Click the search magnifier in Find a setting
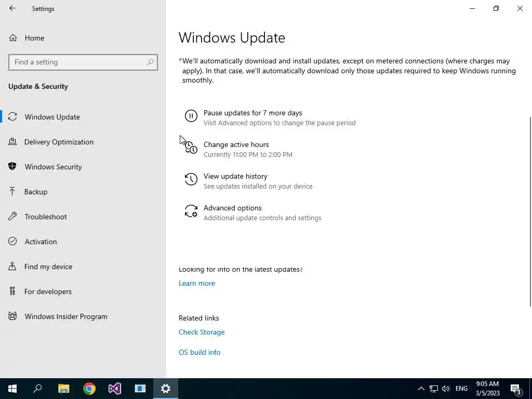The width and height of the screenshot is (532, 399). 150,62
